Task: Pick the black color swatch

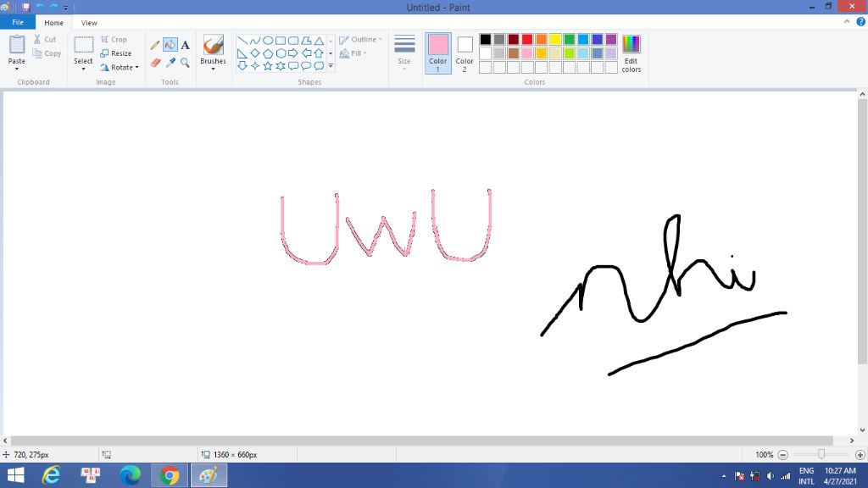Action: 486,39
